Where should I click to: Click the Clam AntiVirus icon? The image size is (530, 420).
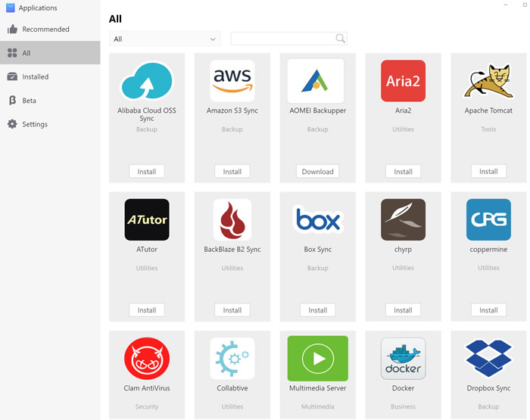[x=147, y=358]
